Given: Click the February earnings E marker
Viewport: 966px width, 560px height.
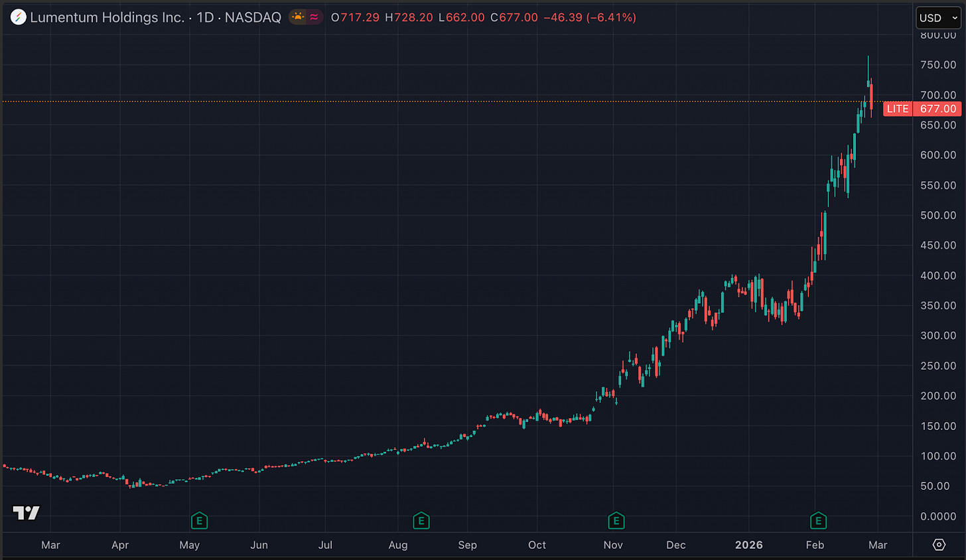Looking at the screenshot, I should 819,521.
